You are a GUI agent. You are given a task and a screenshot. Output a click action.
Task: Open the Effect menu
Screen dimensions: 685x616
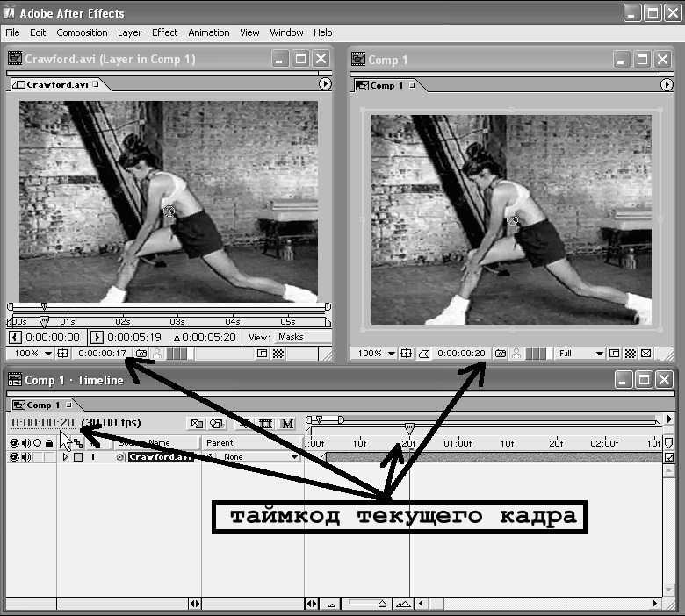(x=164, y=32)
